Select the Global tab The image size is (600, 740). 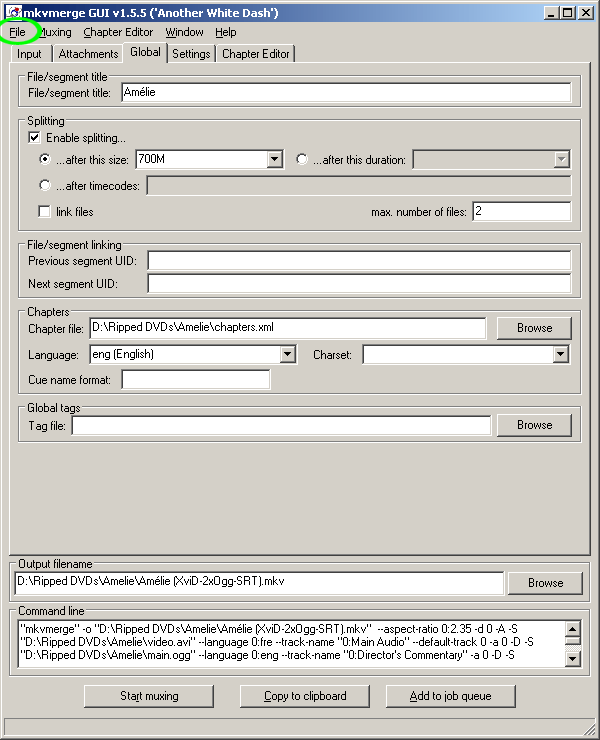pos(145,52)
